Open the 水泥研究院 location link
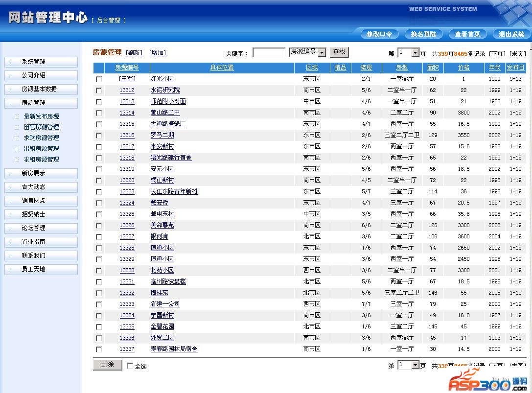The image size is (532, 393). (165, 90)
